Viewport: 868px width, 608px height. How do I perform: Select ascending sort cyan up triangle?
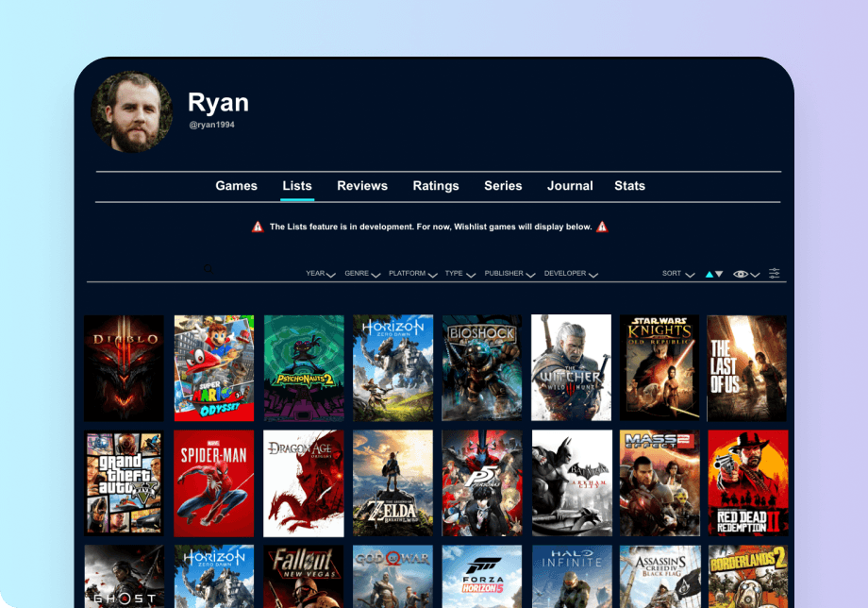click(x=709, y=274)
